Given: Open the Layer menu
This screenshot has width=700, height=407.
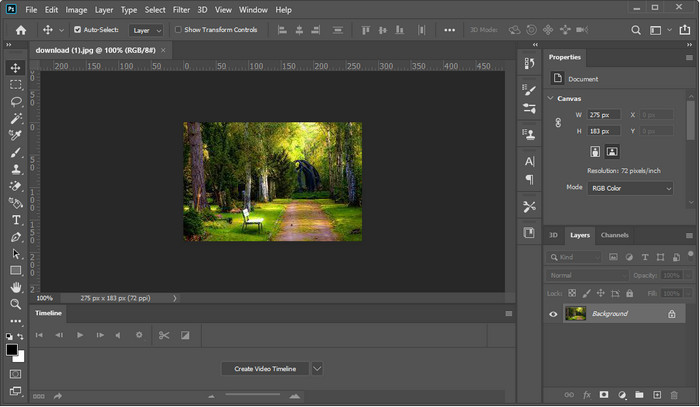Looking at the screenshot, I should tap(104, 9).
